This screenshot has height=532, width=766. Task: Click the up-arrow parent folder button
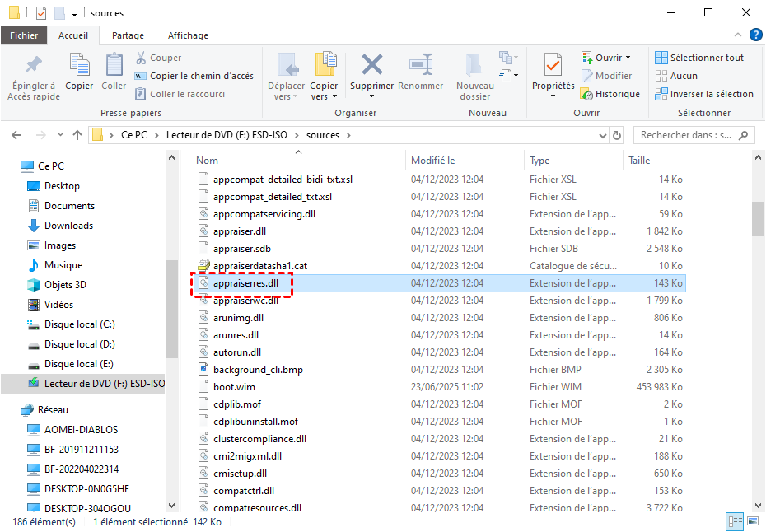pos(77,135)
